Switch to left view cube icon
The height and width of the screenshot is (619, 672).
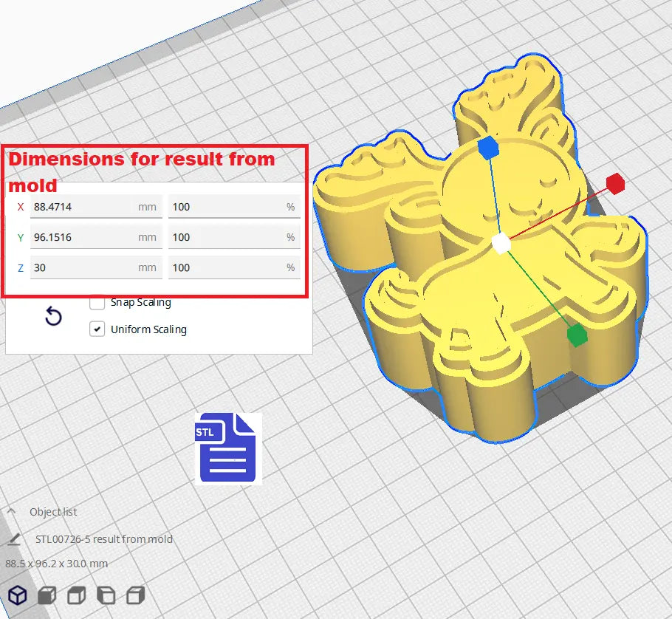(x=106, y=595)
